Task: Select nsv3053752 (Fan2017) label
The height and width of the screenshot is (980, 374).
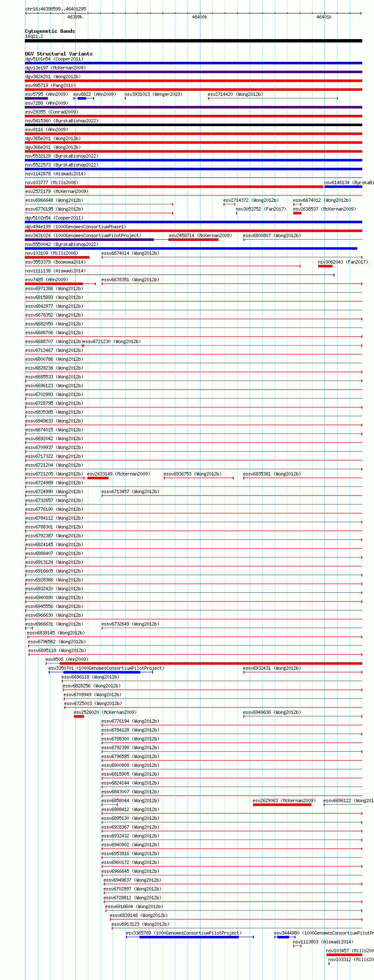Action: [x=261, y=209]
